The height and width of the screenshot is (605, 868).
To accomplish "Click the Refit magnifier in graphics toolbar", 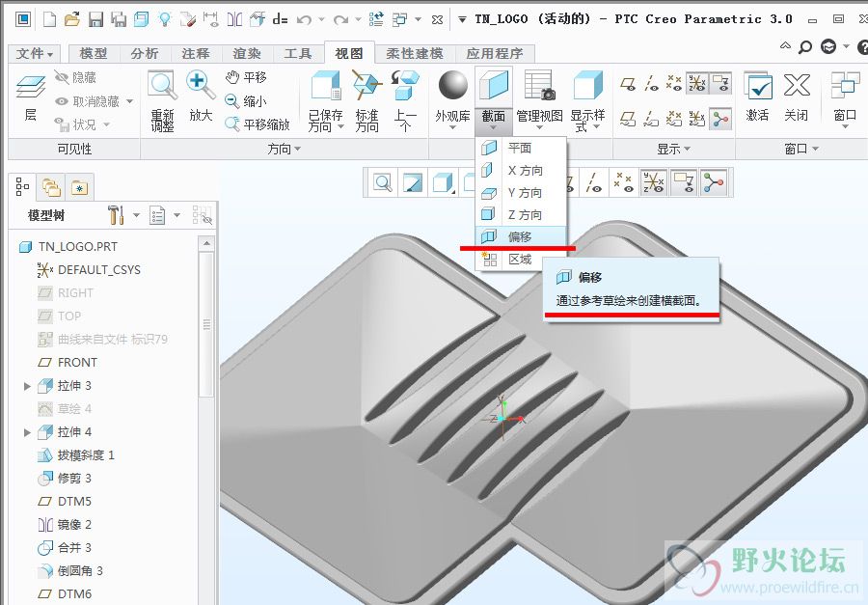I will click(x=383, y=182).
